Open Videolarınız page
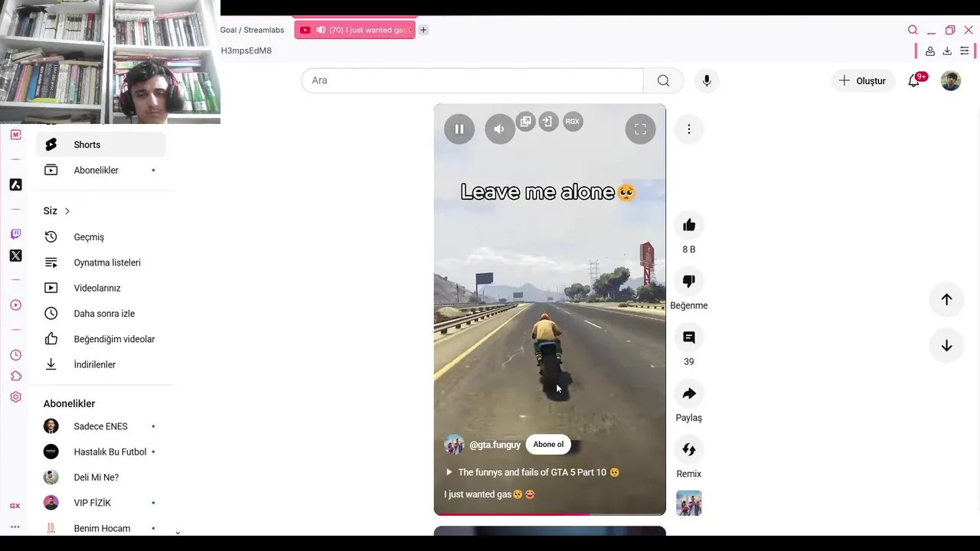 pos(100,288)
